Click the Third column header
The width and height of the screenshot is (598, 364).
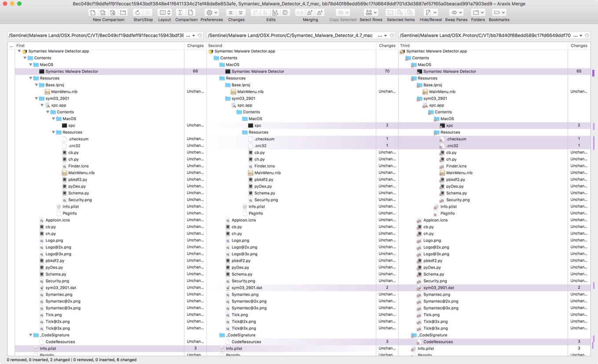(483, 45)
